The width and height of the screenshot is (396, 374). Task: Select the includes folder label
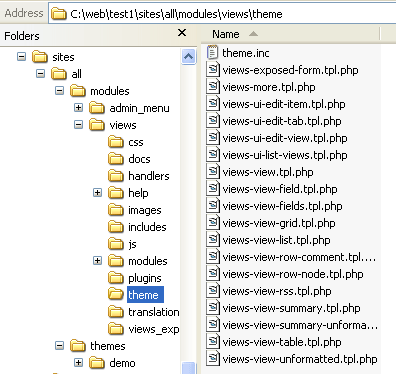(147, 227)
